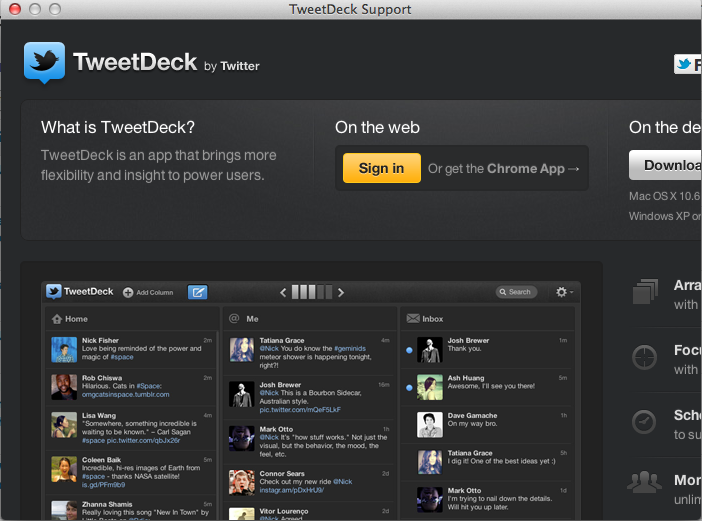Click the stacked columns Arrange feature icon
Image resolution: width=702 pixels, height=521 pixels.
click(x=645, y=291)
